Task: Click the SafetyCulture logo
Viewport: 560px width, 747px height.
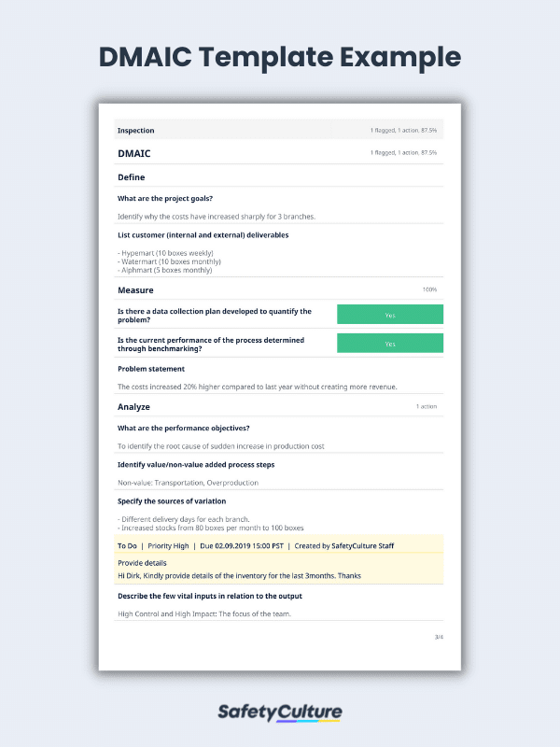Action: tap(280, 713)
